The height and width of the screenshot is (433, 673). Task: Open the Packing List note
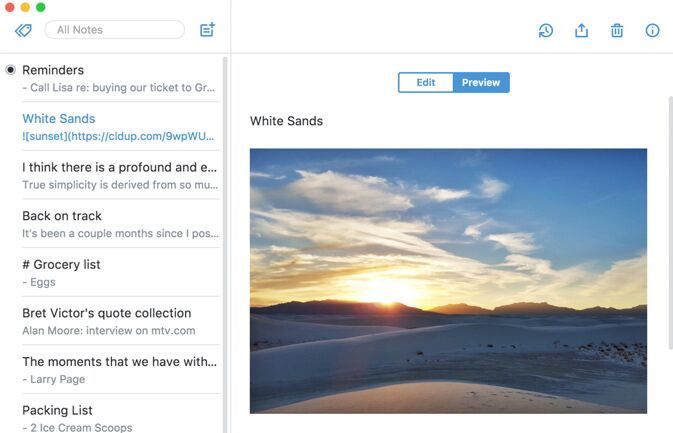pos(120,418)
